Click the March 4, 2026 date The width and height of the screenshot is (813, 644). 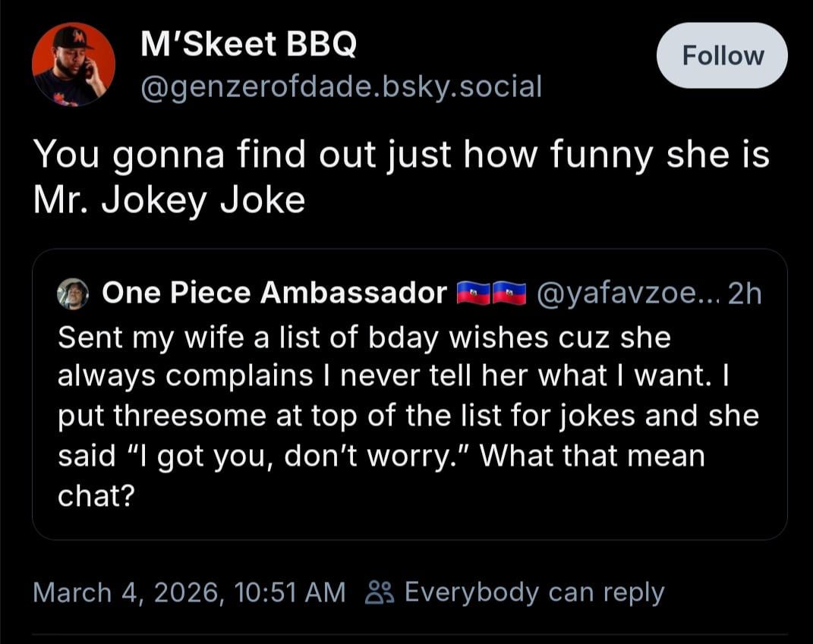[x=128, y=592]
